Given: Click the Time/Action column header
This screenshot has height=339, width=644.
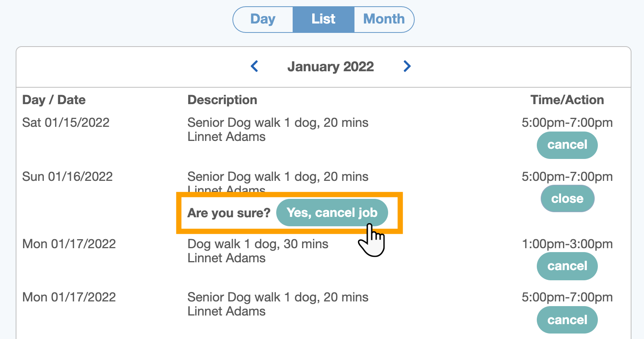Looking at the screenshot, I should (x=567, y=100).
